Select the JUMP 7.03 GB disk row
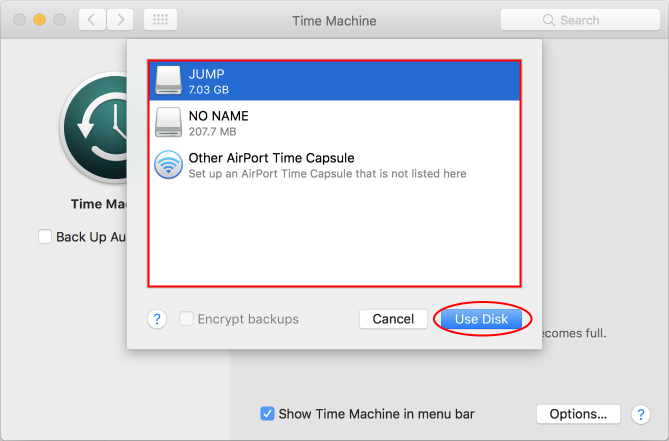 (x=334, y=81)
